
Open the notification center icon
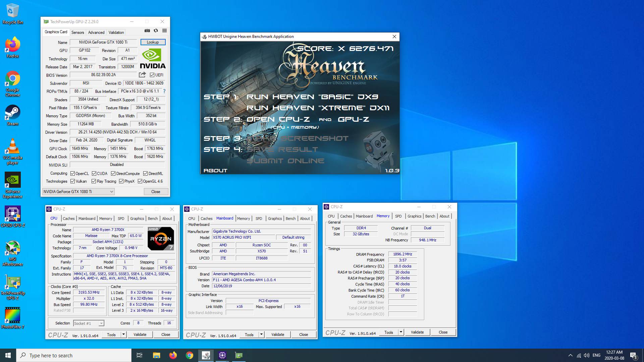pyautogui.click(x=633, y=355)
